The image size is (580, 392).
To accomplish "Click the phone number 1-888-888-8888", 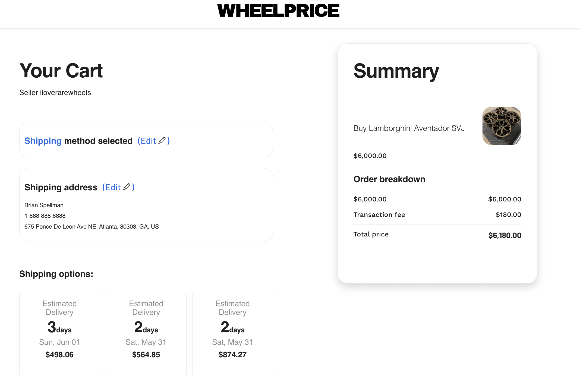I will [45, 216].
